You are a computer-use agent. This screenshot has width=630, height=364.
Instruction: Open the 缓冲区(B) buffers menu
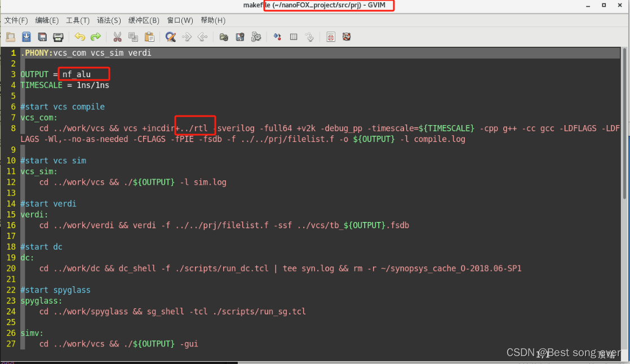144,20
